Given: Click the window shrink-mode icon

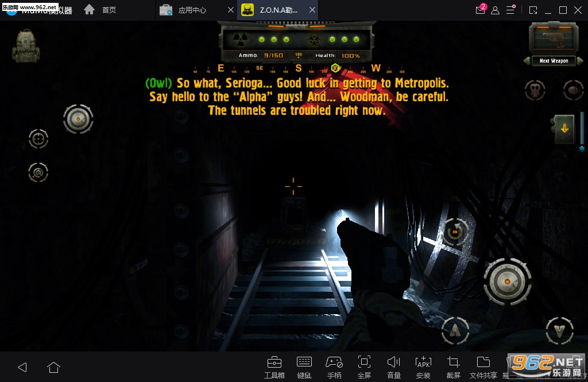Looking at the screenshot, I should click(x=533, y=10).
